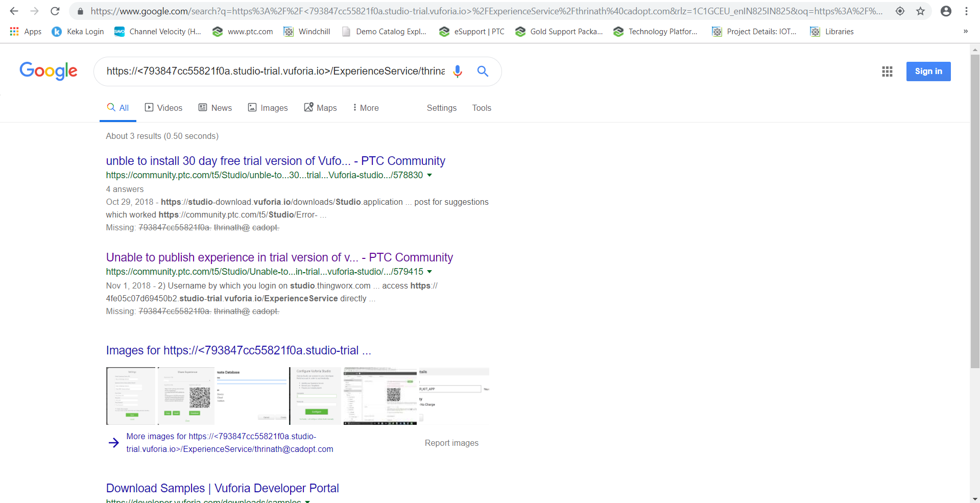Open Search Settings
Screen dimensions: 980x503
[441, 108]
